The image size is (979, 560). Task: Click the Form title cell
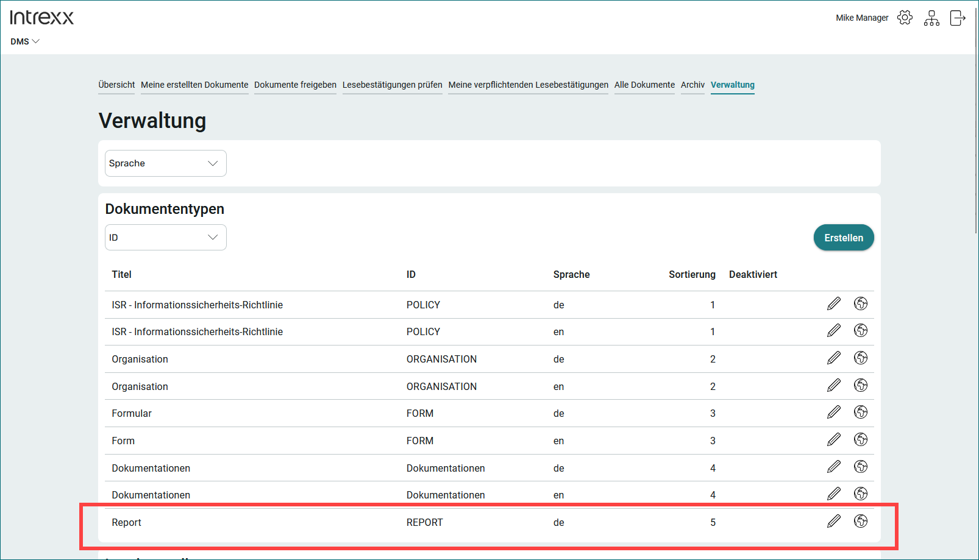tap(123, 441)
